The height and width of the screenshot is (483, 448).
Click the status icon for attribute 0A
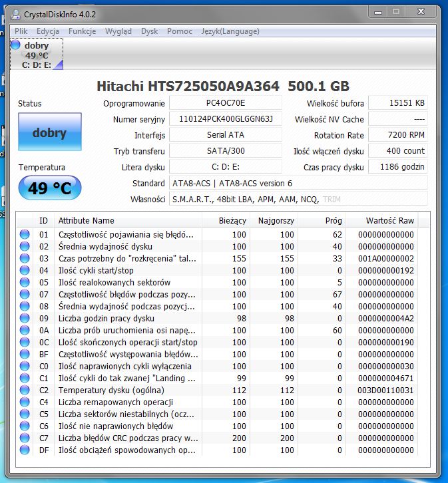(x=25, y=330)
